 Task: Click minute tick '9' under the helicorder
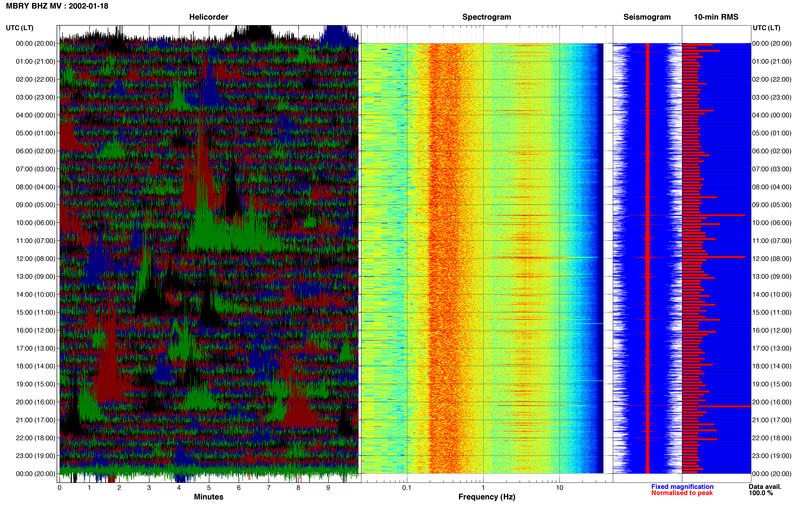(328, 488)
